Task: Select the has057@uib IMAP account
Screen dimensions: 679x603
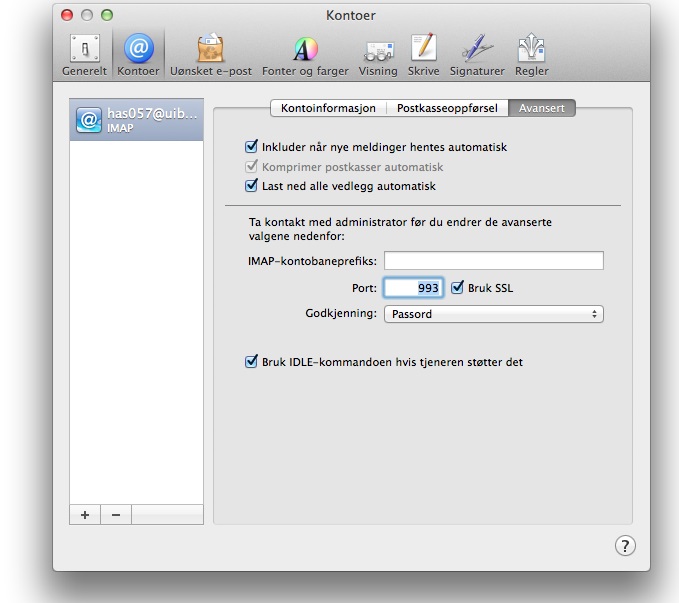Action: (137, 119)
